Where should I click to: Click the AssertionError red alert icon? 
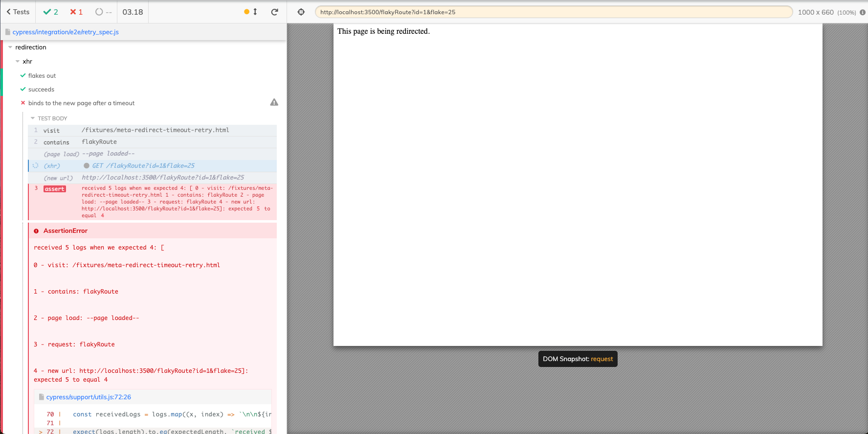click(36, 231)
